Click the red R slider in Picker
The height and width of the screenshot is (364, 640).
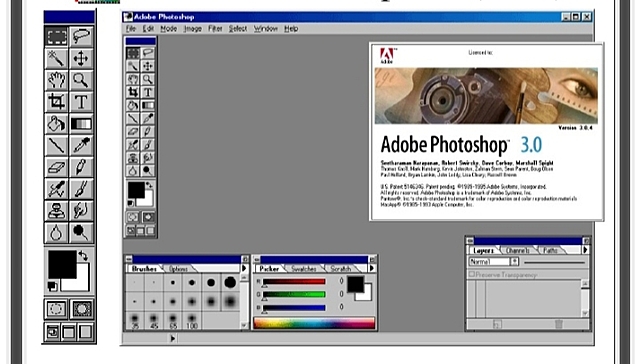[x=294, y=282]
